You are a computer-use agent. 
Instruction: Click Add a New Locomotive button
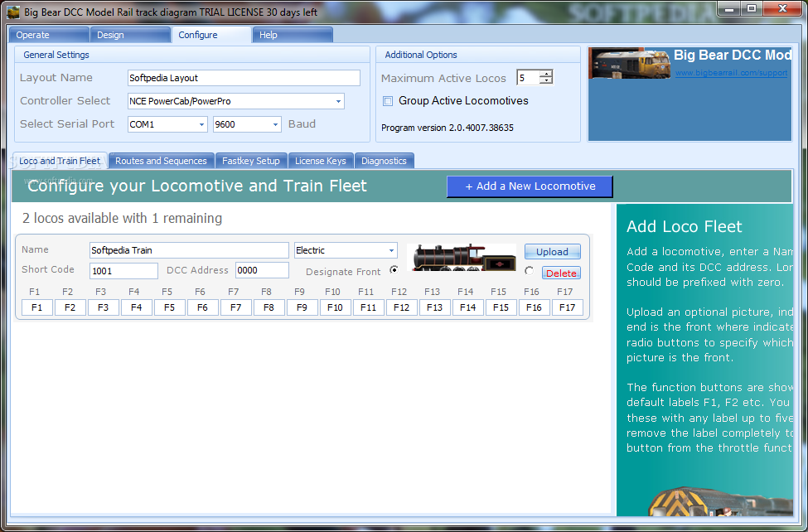coord(530,186)
